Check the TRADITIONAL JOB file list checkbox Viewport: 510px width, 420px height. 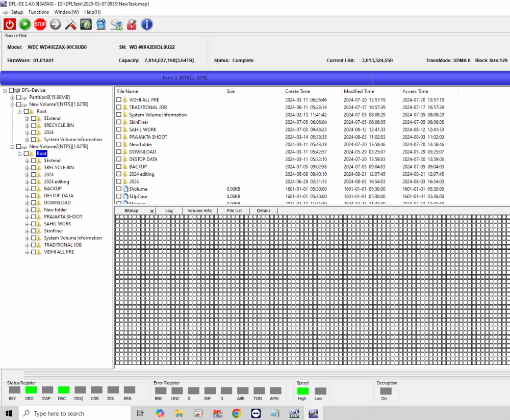coord(119,107)
